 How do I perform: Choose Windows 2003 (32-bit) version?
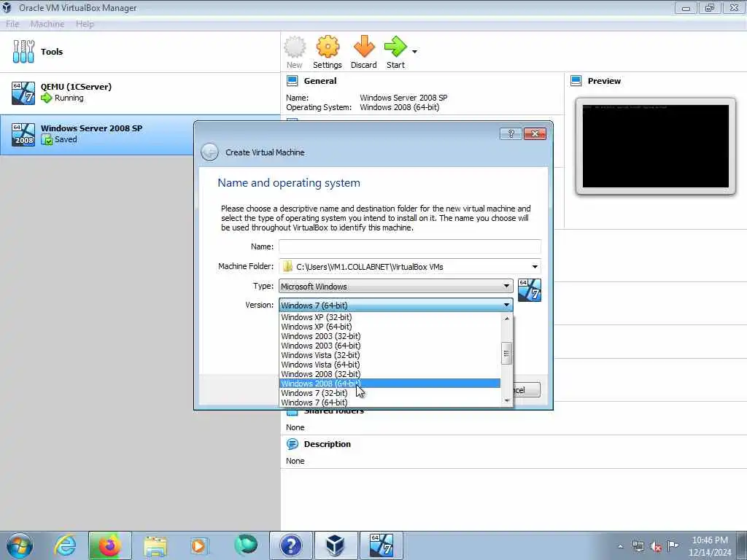(390, 336)
